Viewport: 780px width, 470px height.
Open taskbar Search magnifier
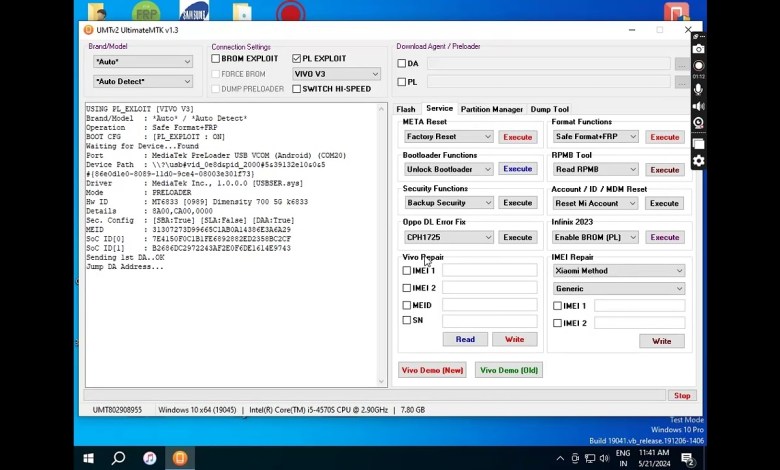118,458
